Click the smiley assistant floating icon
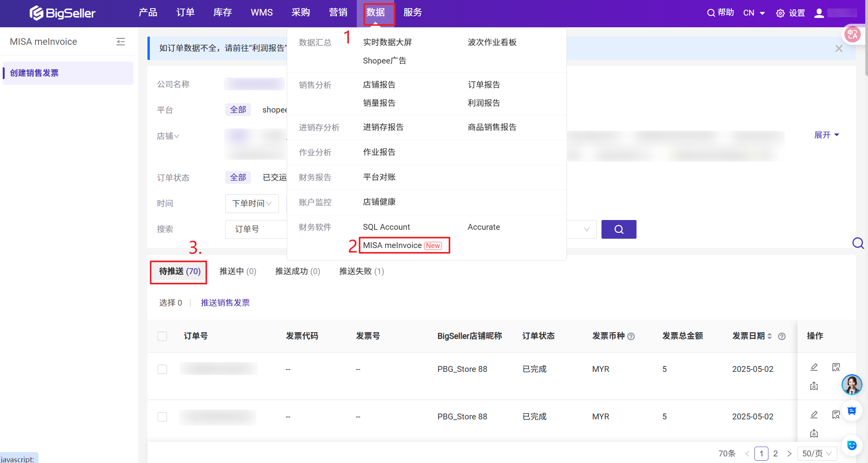The width and height of the screenshot is (868, 463). (x=852, y=445)
